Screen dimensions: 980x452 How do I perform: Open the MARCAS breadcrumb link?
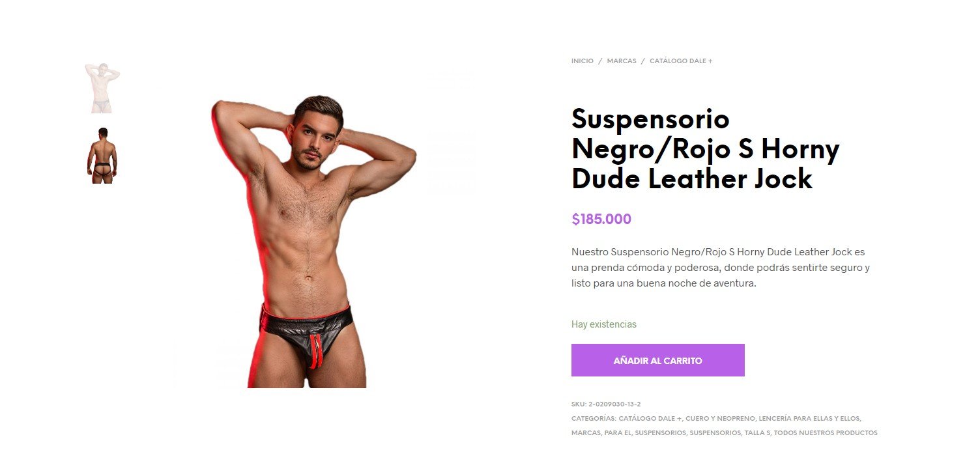[x=621, y=61]
